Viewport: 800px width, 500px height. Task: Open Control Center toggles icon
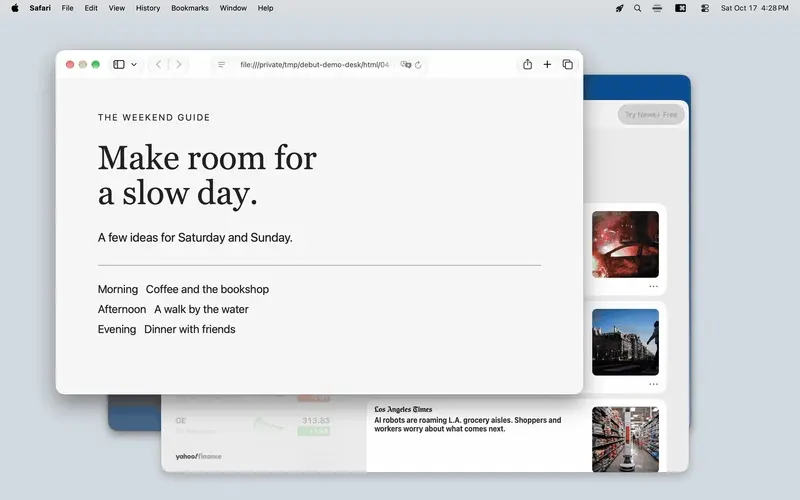(705, 8)
